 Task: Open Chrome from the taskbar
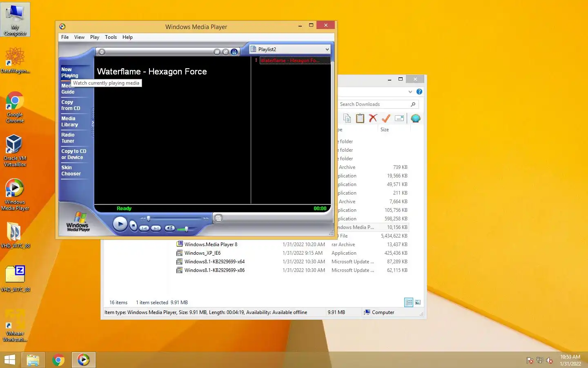tap(58, 360)
